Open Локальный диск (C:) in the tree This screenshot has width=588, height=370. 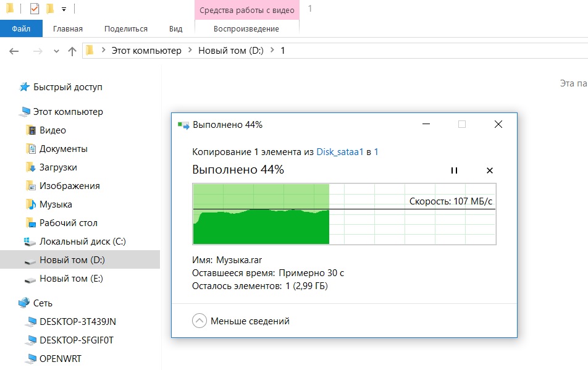(83, 242)
